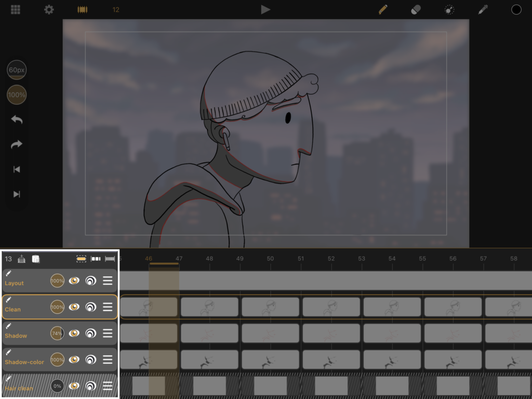Adjust the Layout layer 100% opacity
This screenshot has width=532, height=399.
[57, 281]
